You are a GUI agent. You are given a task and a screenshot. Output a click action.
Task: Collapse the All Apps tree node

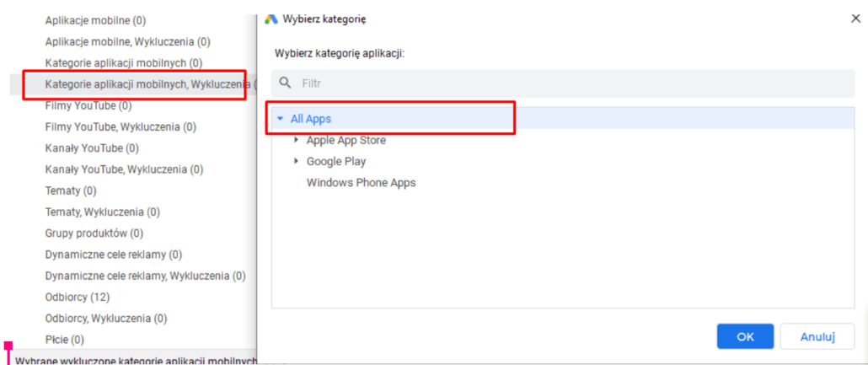pos(280,119)
